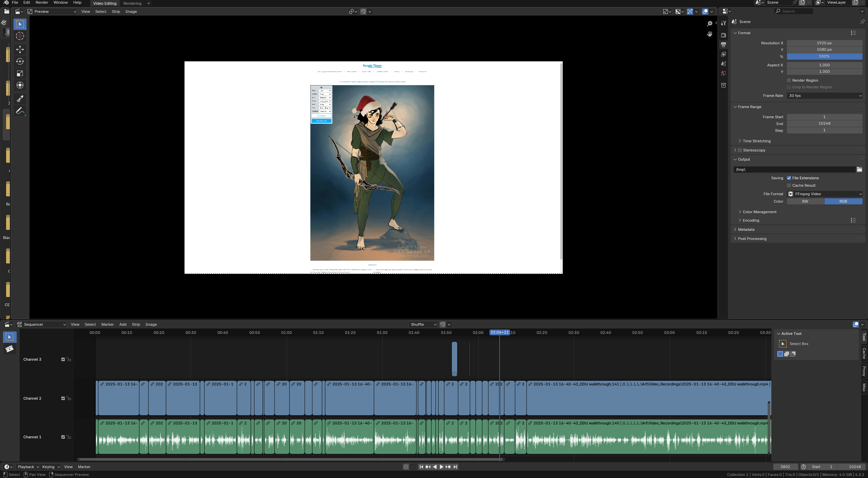Enable the Cache Result checkbox
Viewport: 868px width, 478px height.
pos(789,185)
